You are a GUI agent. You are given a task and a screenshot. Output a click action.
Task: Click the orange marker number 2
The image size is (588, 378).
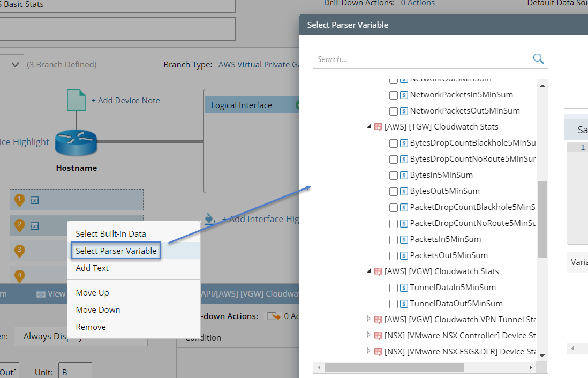tap(19, 225)
